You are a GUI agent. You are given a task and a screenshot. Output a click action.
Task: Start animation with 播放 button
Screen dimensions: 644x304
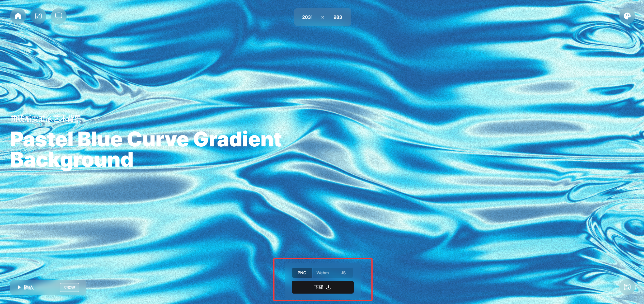(29, 287)
